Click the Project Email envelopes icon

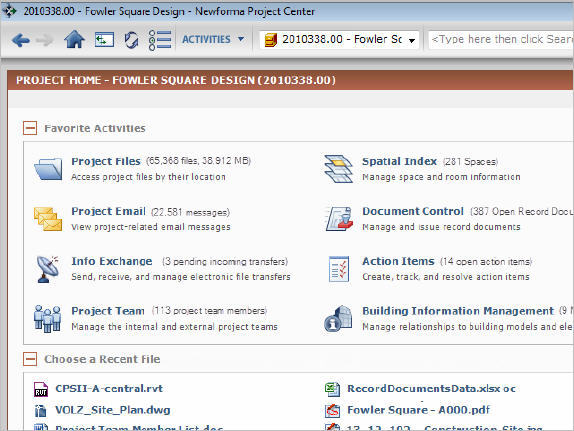coord(48,219)
